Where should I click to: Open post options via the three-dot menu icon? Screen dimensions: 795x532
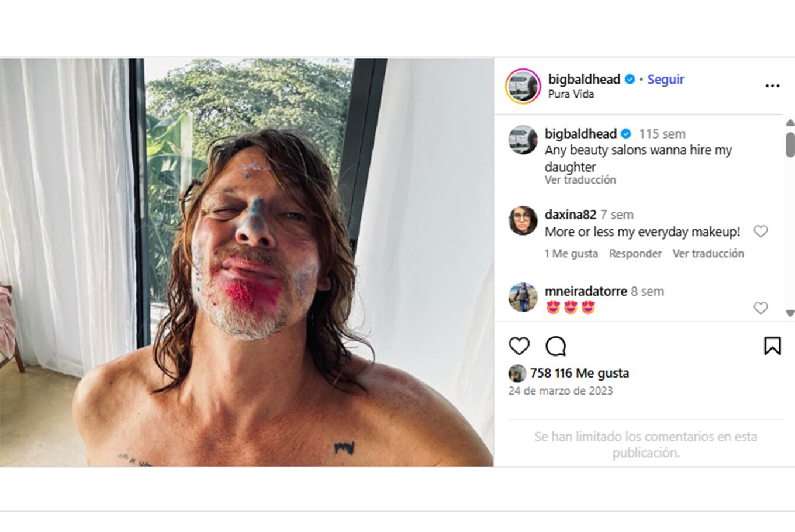point(771,85)
